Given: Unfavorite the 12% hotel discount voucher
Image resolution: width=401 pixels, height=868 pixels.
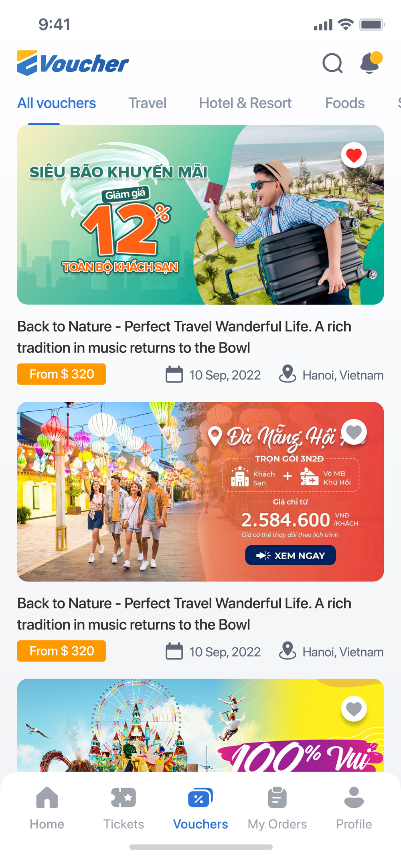Looking at the screenshot, I should point(354,155).
